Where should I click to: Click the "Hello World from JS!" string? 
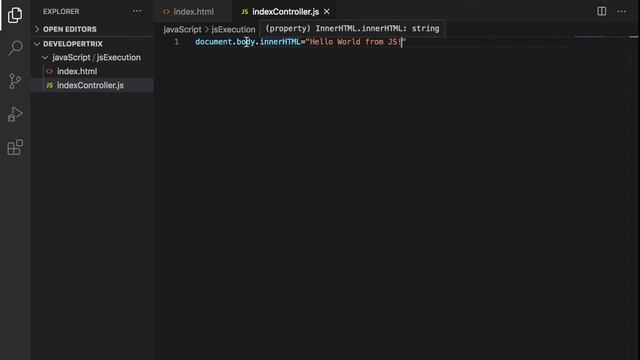click(356, 42)
